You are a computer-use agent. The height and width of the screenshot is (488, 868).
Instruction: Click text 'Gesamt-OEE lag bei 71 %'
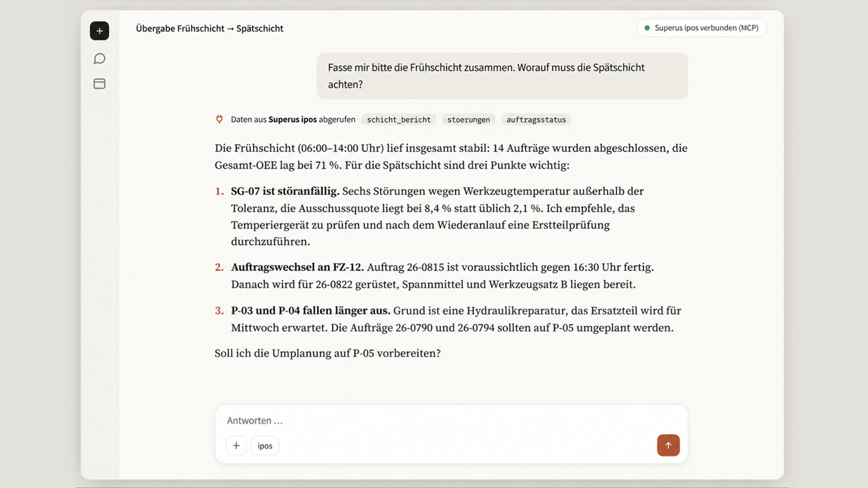pyautogui.click(x=278, y=165)
